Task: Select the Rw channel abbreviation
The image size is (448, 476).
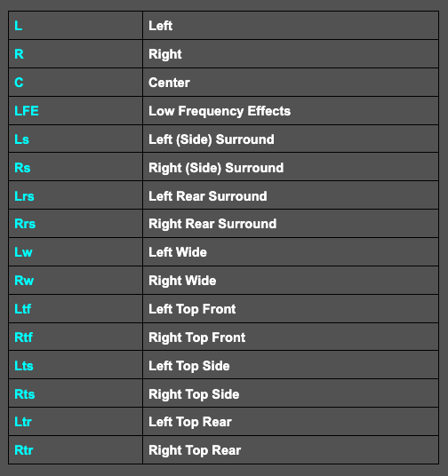Action: [24, 281]
